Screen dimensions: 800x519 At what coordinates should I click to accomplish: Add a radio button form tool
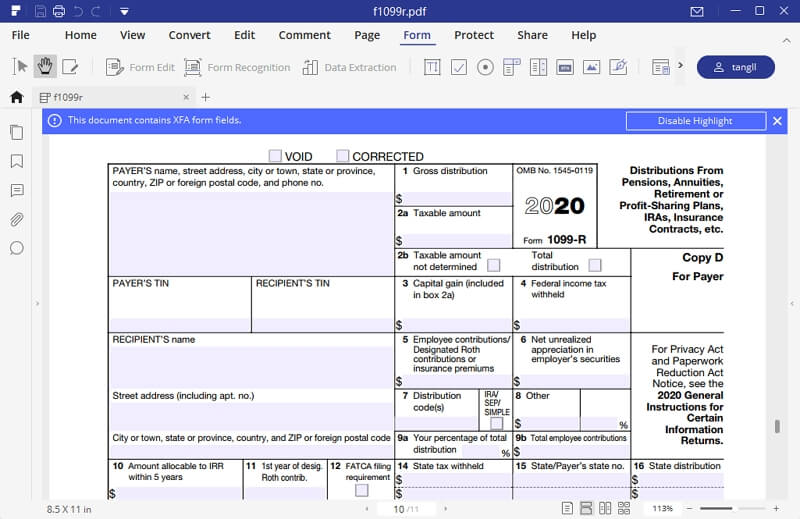coord(485,67)
